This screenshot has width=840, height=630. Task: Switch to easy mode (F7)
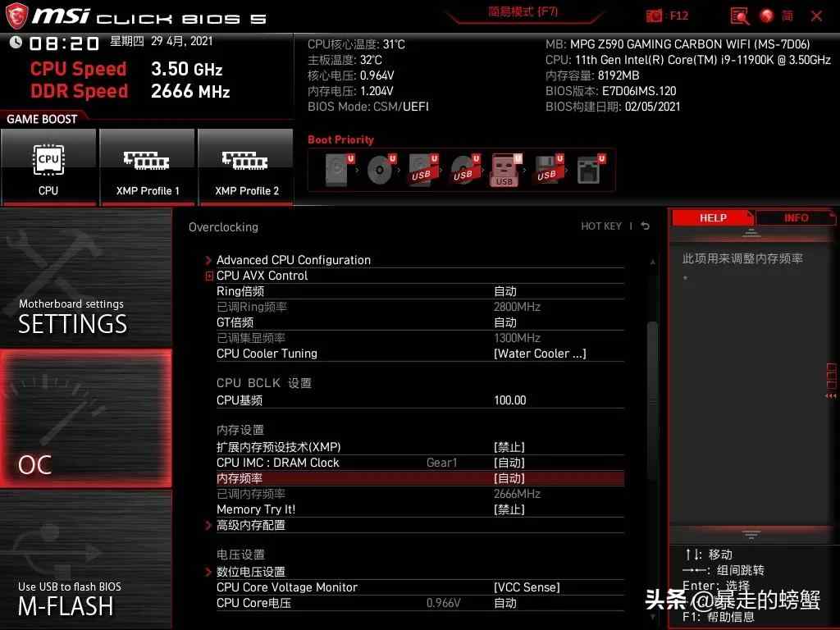click(x=523, y=11)
